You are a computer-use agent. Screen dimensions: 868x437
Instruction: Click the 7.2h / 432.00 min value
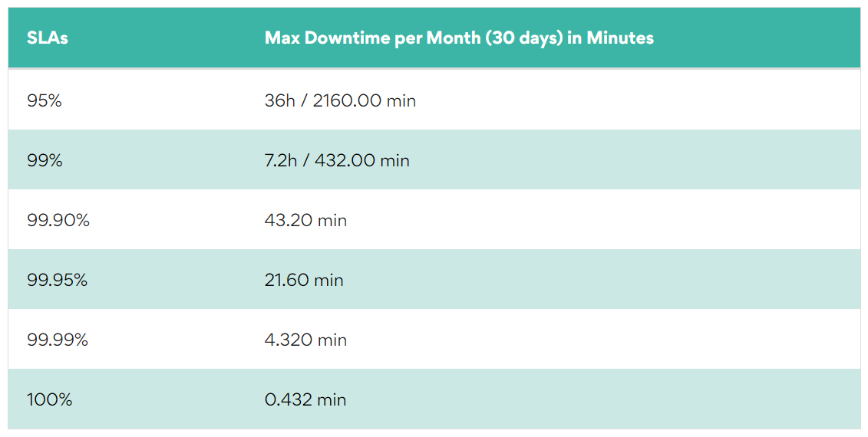click(x=337, y=160)
